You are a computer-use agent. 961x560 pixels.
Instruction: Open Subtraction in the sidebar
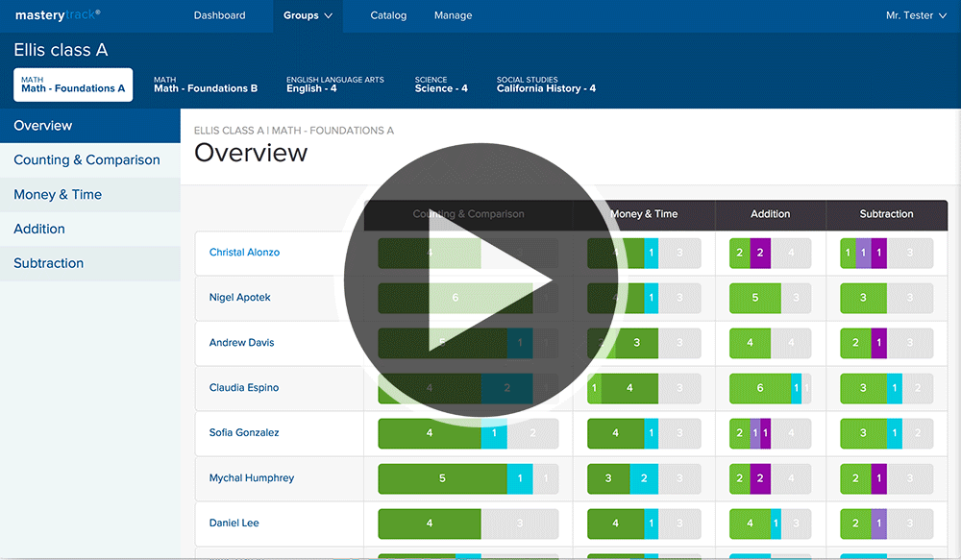click(x=48, y=263)
